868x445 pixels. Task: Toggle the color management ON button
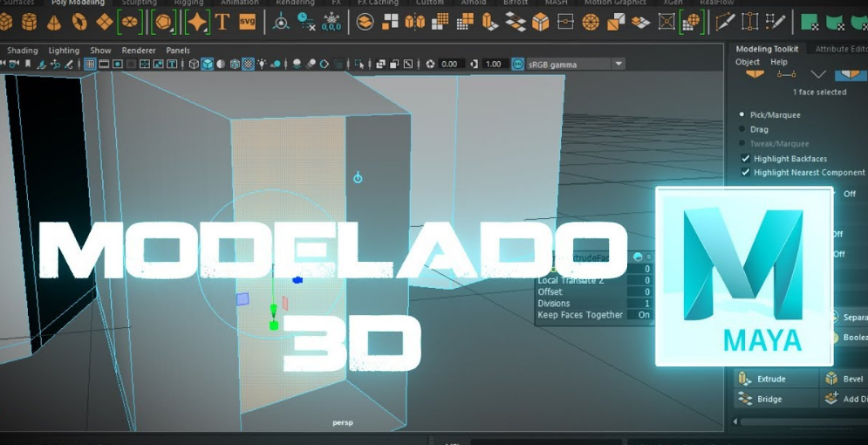tap(517, 65)
